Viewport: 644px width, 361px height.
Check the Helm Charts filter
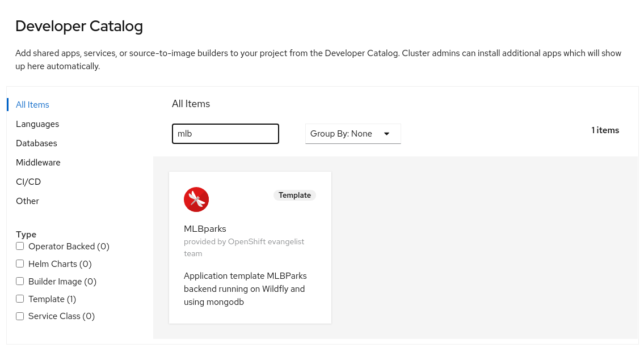click(x=20, y=264)
